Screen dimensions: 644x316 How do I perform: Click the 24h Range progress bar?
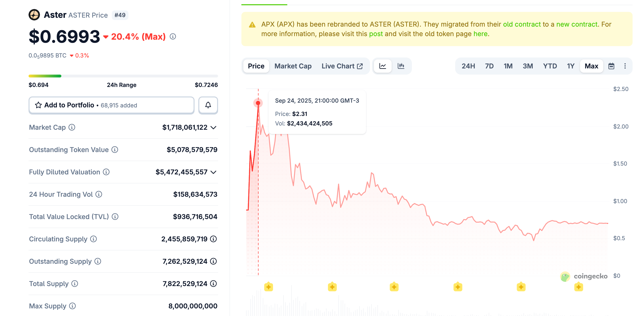[x=123, y=76]
